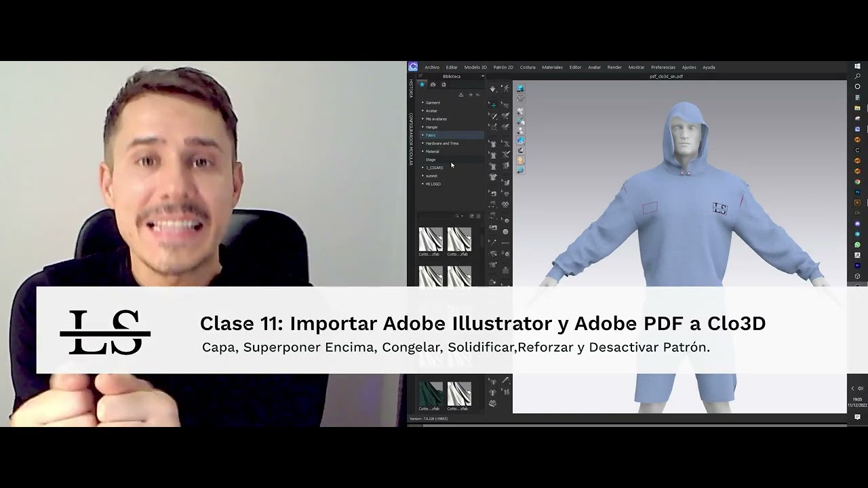Viewport: 868px width, 488px height.
Task: Toggle the grey garment shirt display icon
Action: 520,98
